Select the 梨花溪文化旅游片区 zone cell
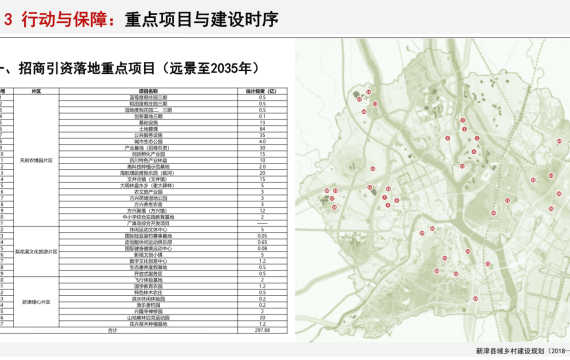This screenshot has width=570, height=360. pos(36,252)
